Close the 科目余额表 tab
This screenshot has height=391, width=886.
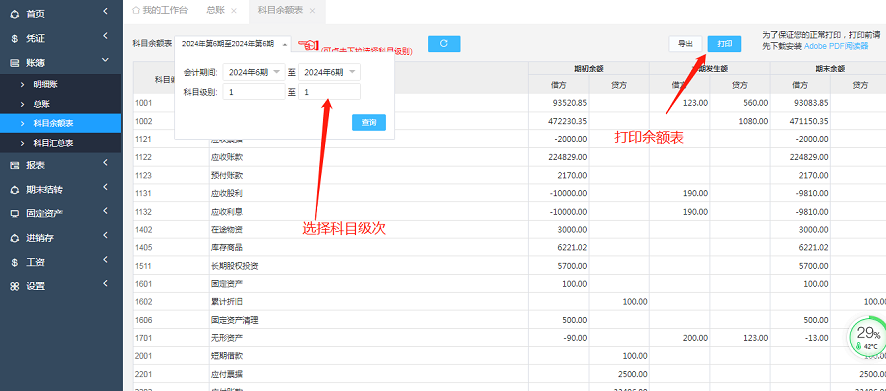(312, 11)
